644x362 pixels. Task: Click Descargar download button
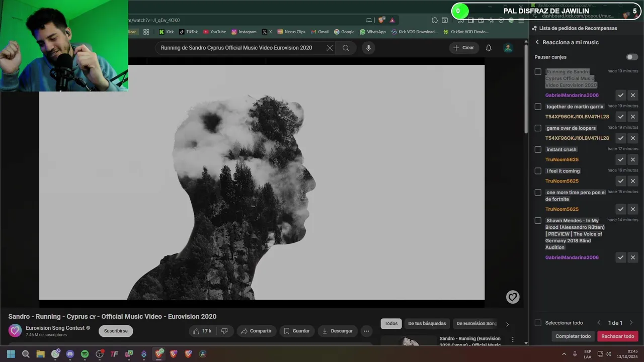click(338, 331)
